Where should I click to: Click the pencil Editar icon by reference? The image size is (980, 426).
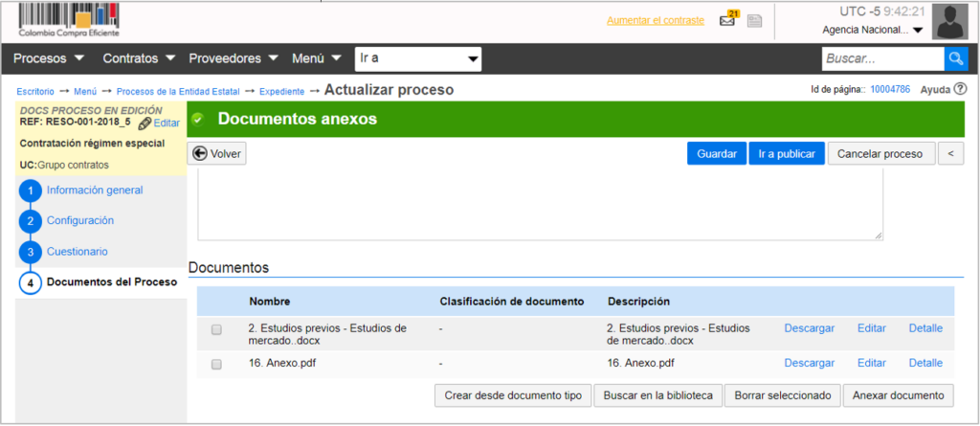click(145, 123)
